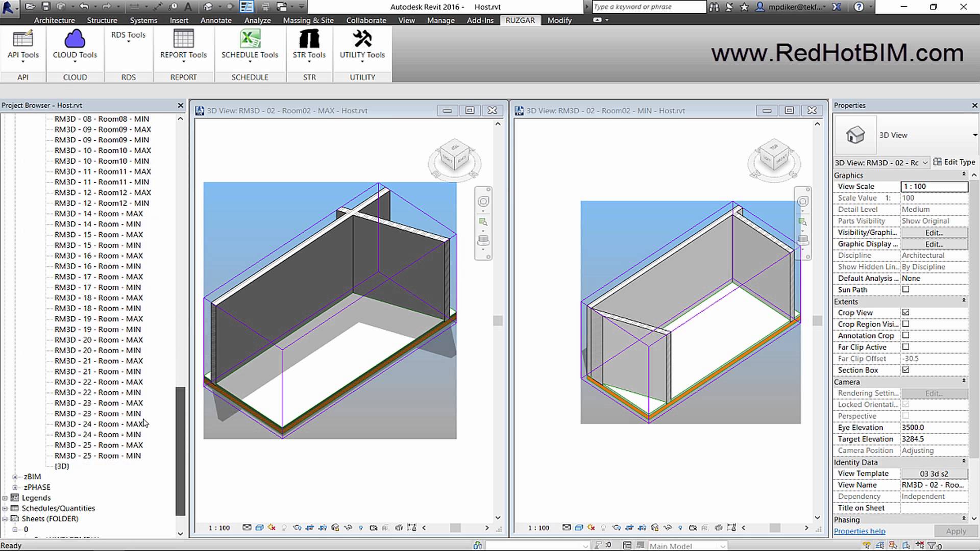The height and width of the screenshot is (551, 980).
Task: Click the Default 3D View house icon
Action: [208, 7]
